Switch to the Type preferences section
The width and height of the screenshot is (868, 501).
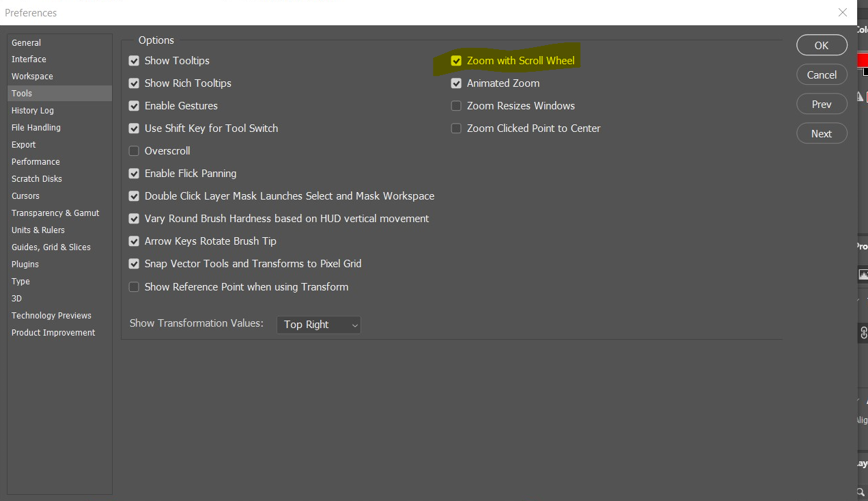coord(20,281)
